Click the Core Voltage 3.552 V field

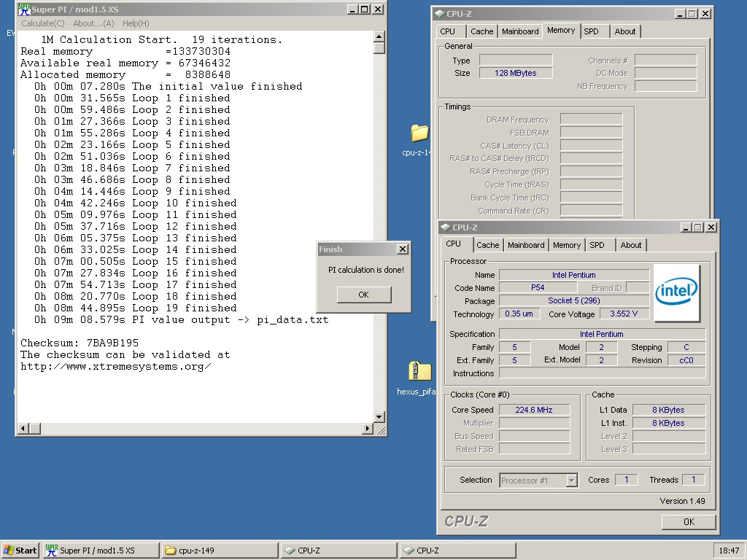point(624,314)
